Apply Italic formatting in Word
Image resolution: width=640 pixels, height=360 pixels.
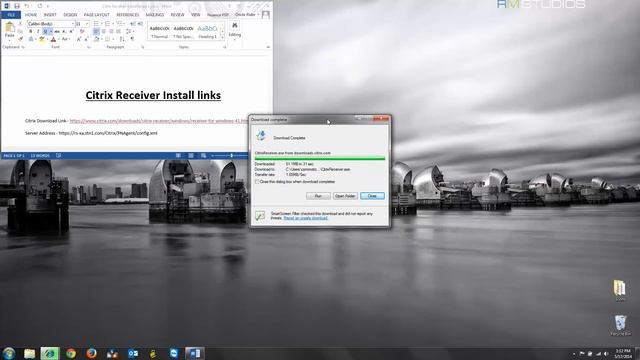(38, 31)
